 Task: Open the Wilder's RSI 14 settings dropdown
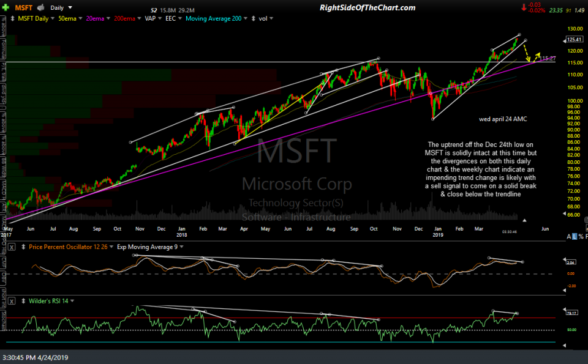pyautogui.click(x=72, y=300)
